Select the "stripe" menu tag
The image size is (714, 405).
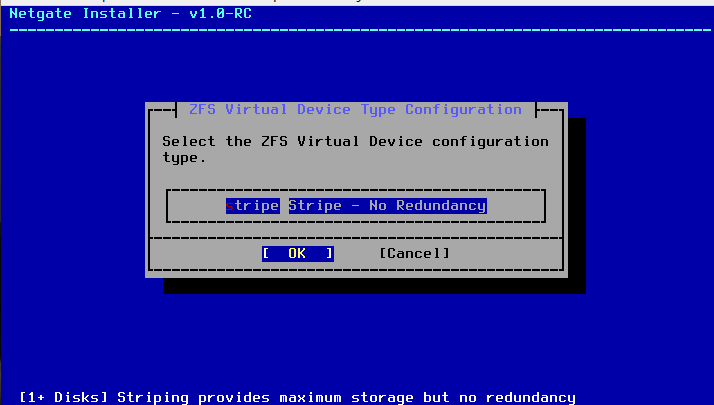tap(253, 206)
